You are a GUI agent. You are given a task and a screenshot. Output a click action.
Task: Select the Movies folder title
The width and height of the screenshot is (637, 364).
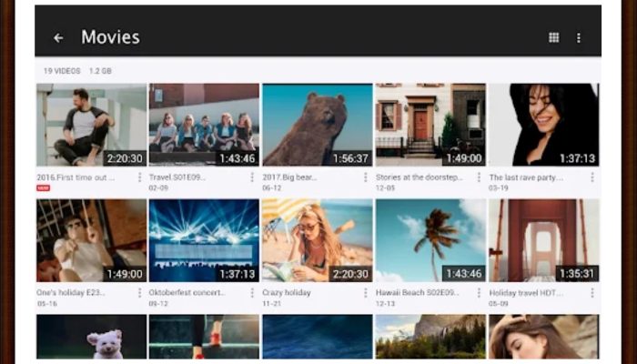(x=110, y=37)
